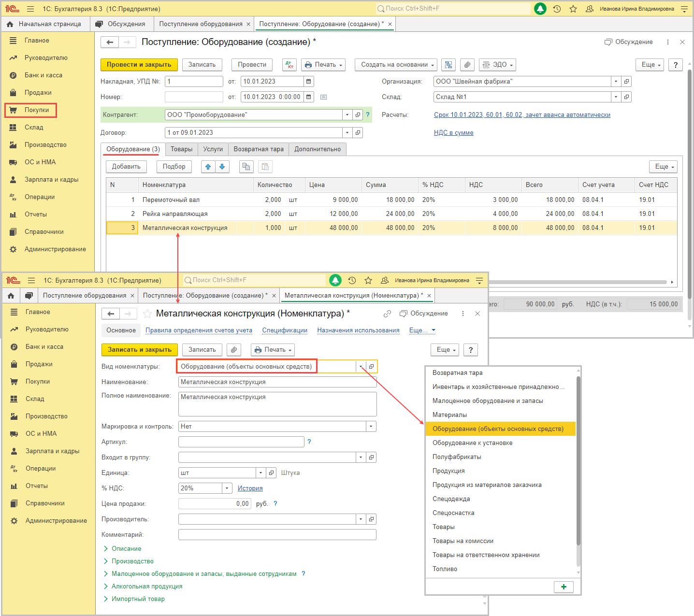Open Вид номенклатуры record with open-form icon

(371, 367)
